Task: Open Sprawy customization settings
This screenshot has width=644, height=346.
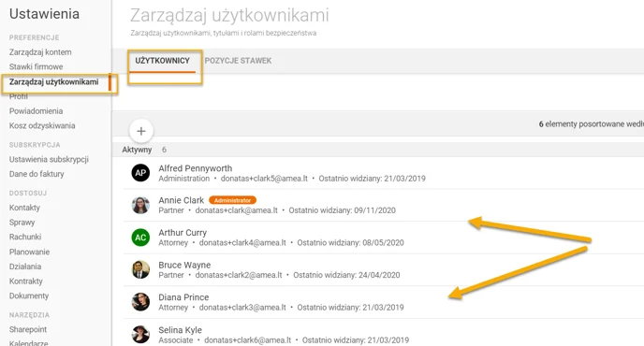Action: [22, 223]
